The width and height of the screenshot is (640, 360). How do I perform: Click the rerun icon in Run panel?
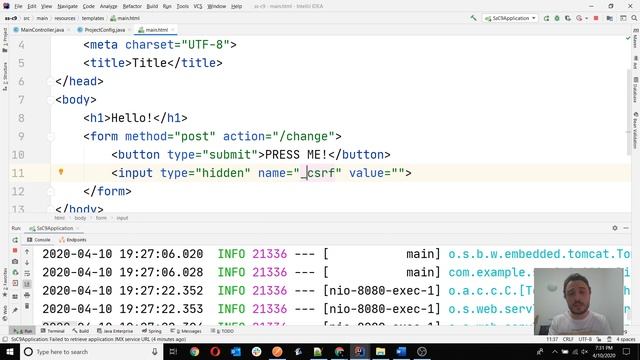15,240
